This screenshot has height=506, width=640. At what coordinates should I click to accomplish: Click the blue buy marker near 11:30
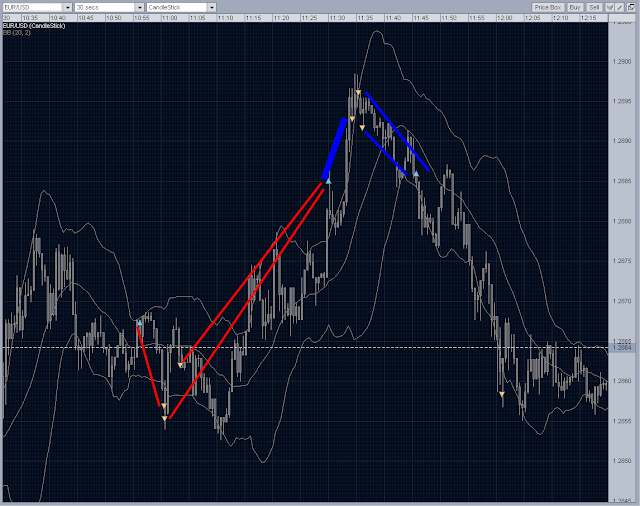tap(328, 181)
